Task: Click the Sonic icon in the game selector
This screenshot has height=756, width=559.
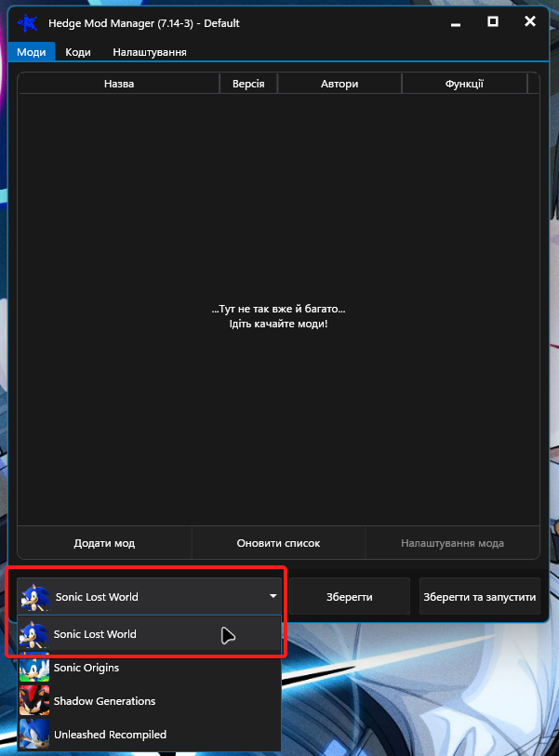Action: pyautogui.click(x=35, y=597)
